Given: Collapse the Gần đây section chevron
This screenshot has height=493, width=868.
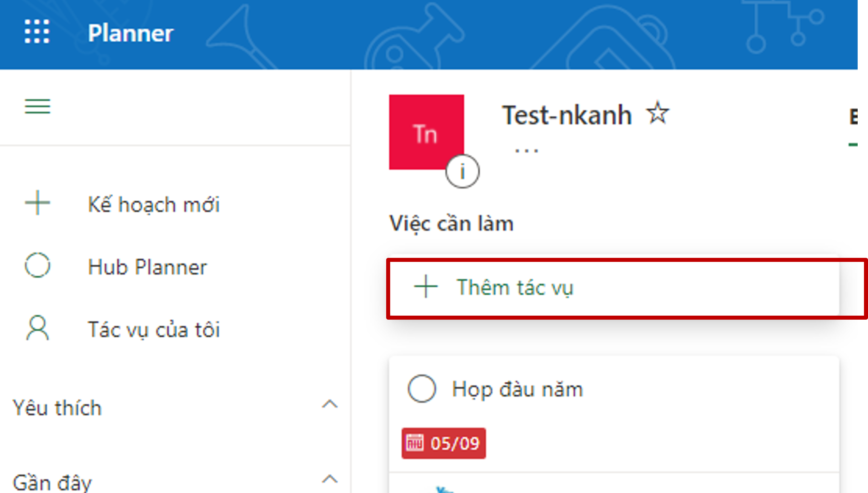Looking at the screenshot, I should 330,479.
